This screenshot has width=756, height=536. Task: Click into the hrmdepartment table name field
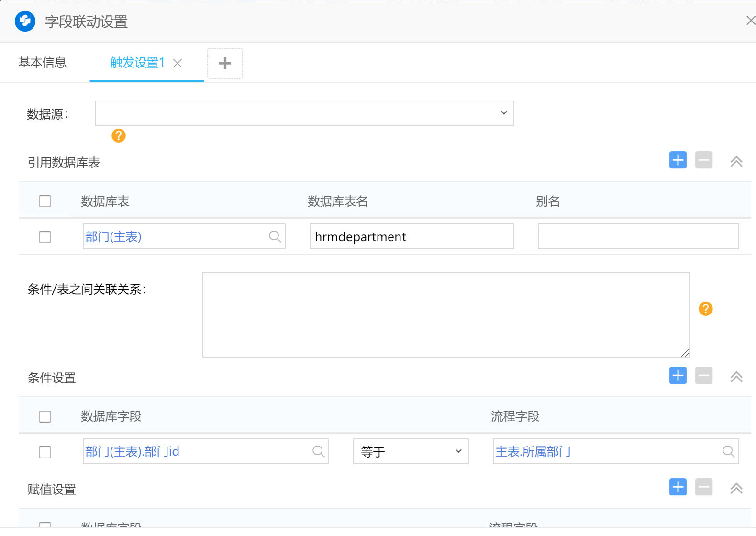point(411,237)
